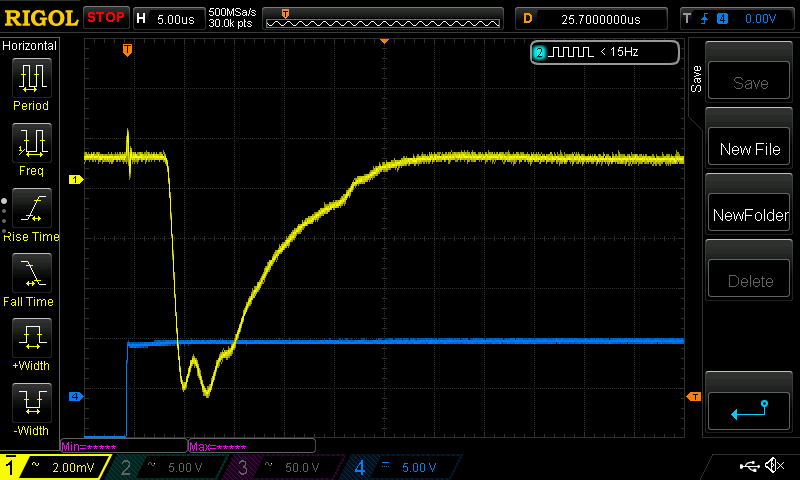
Task: Click the NewFolder button
Action: click(749, 213)
